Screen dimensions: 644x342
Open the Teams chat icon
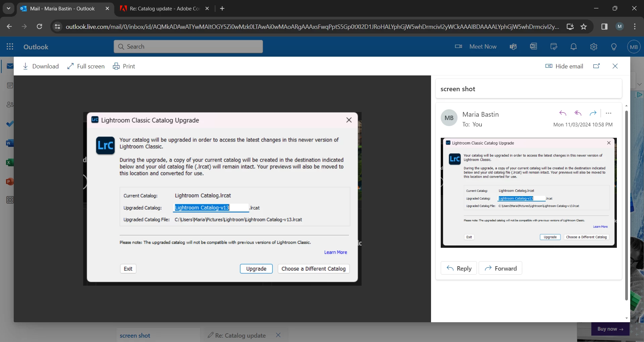click(513, 47)
